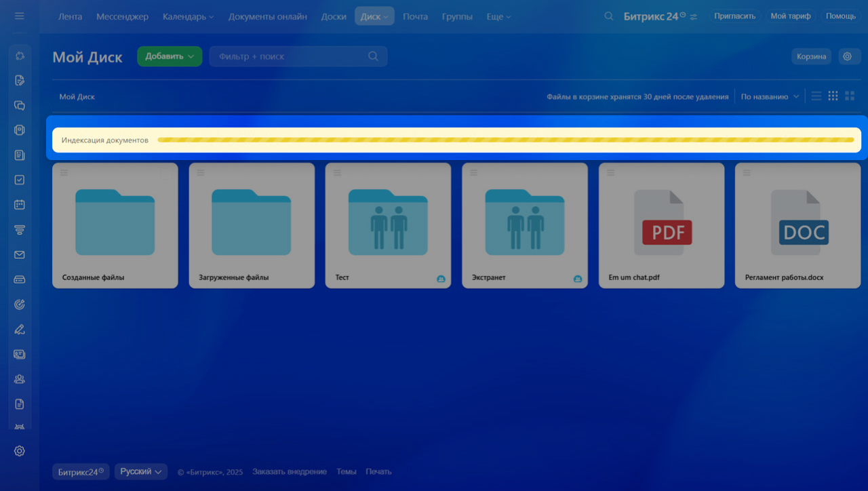This screenshot has width=868, height=491.
Task: Open the hamburger menu at top left
Action: point(19,16)
